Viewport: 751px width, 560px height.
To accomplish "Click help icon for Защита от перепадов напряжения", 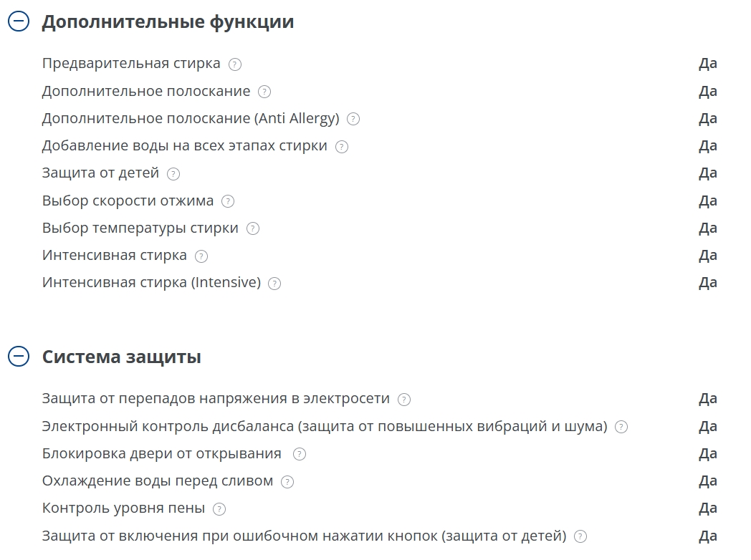I will tap(404, 400).
